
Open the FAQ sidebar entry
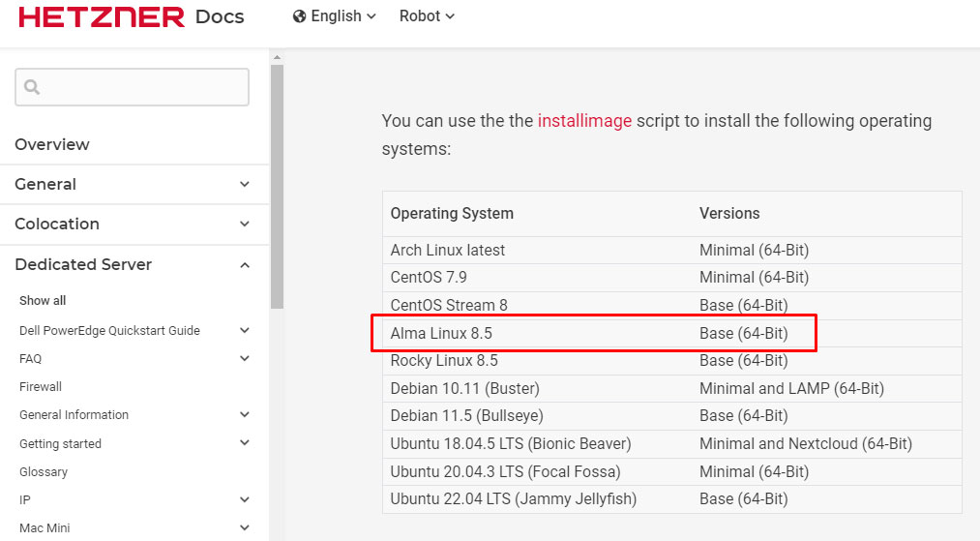30,359
